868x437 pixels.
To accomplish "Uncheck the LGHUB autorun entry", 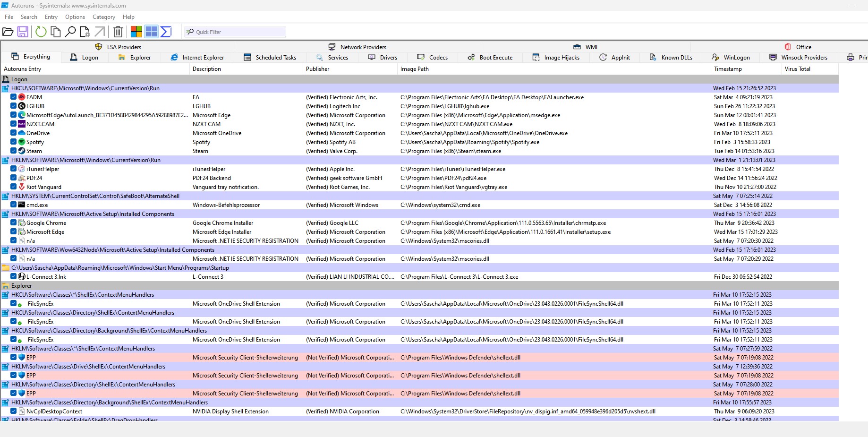I will (14, 106).
